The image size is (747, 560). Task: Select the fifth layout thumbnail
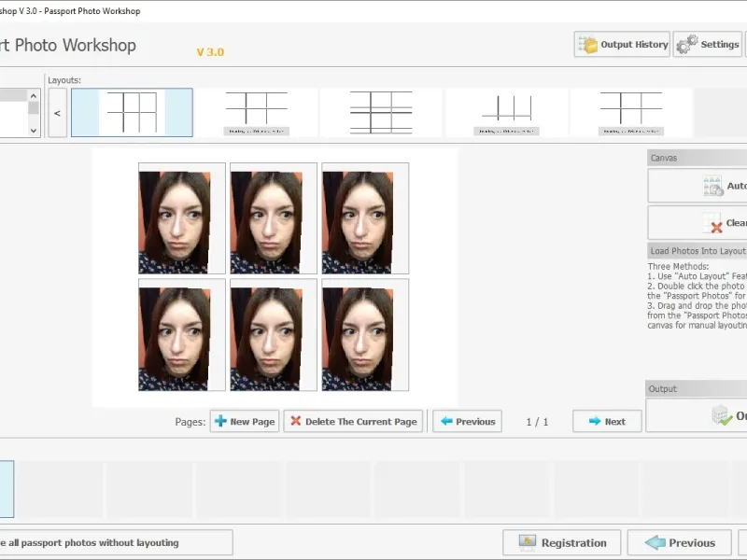(x=631, y=113)
